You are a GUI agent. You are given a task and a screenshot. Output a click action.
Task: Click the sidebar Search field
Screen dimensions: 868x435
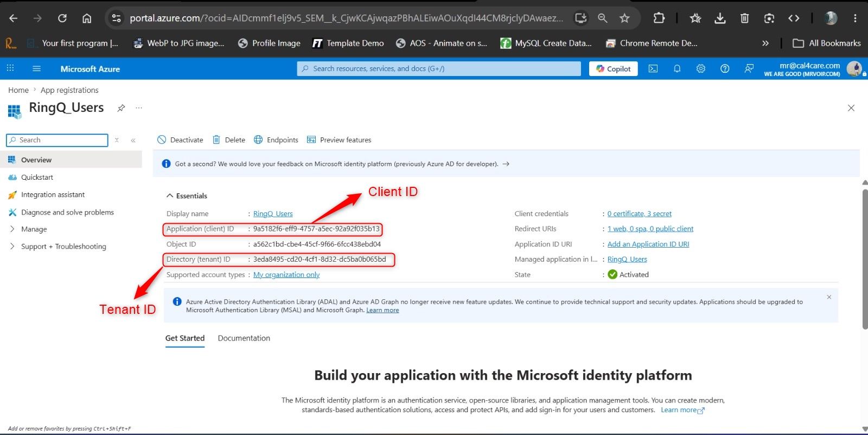(57, 140)
